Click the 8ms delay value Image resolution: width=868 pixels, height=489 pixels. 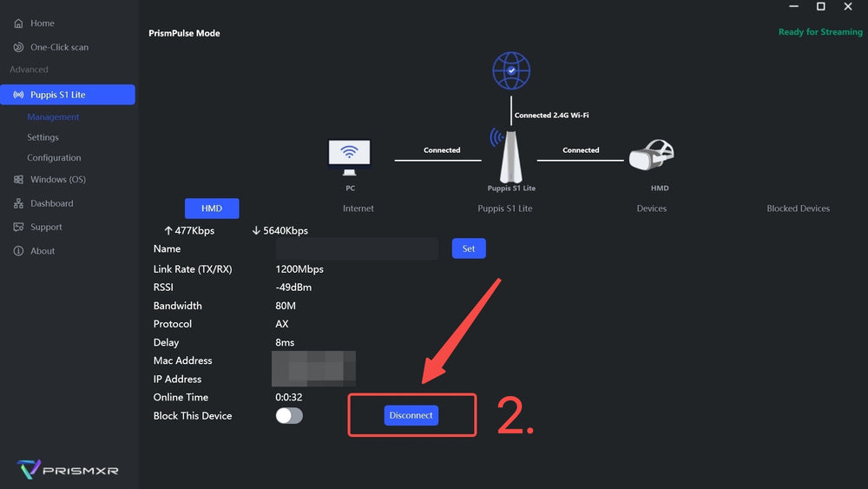[285, 343]
